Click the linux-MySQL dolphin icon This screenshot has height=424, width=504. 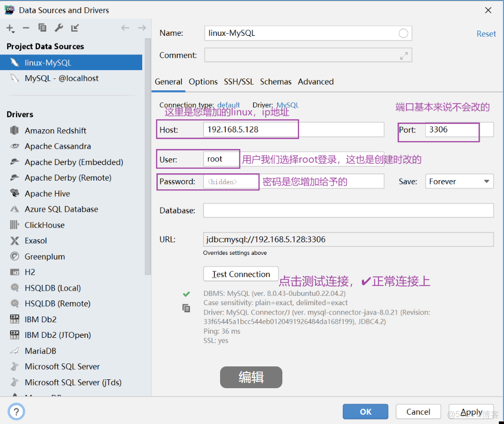15,62
